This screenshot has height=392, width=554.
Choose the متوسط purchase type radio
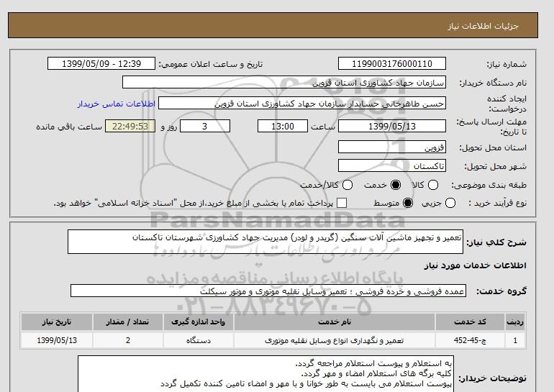[408, 203]
